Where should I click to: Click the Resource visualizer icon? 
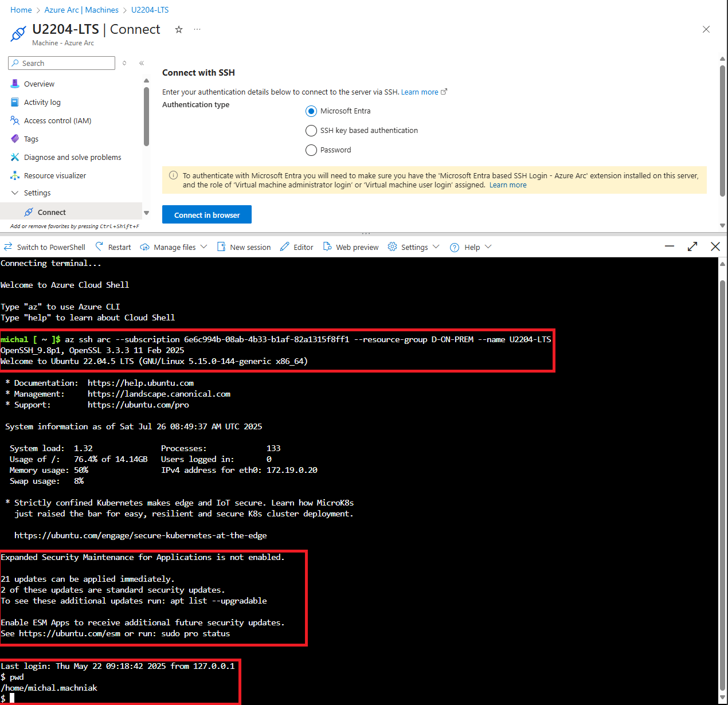point(15,175)
